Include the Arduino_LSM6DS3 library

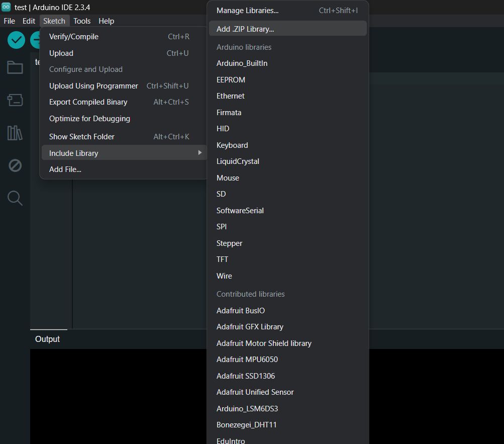pyautogui.click(x=288, y=409)
